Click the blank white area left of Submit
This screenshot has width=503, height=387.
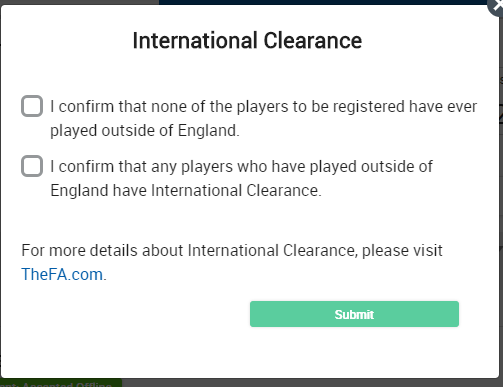(133, 314)
